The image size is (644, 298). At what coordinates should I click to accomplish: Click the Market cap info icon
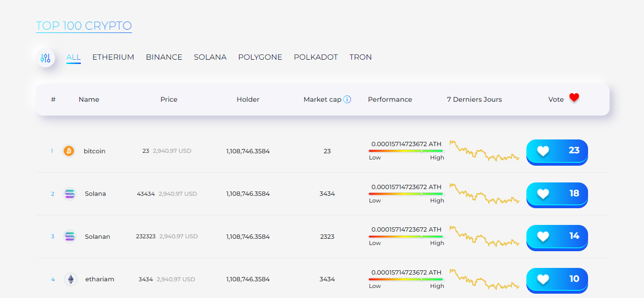click(x=347, y=99)
